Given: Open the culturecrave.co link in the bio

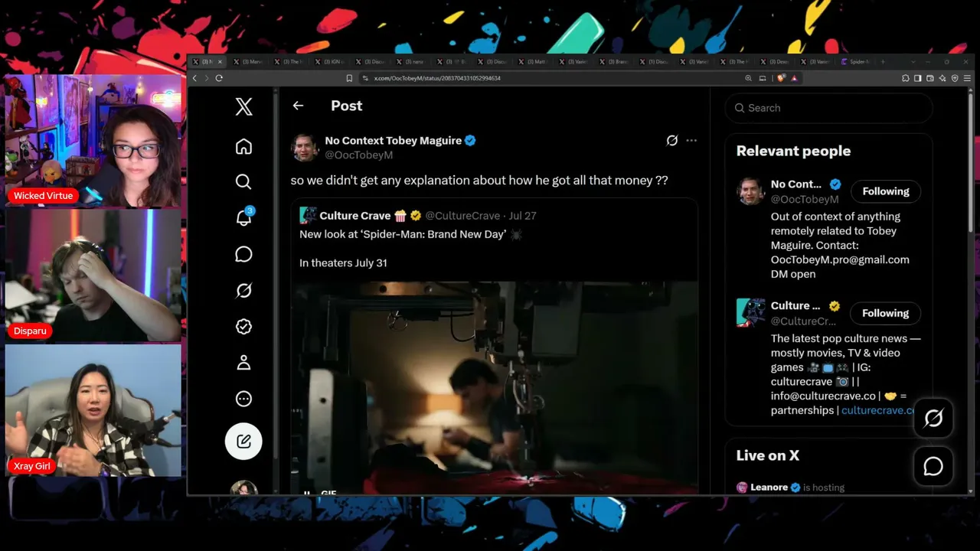Looking at the screenshot, I should point(879,410).
